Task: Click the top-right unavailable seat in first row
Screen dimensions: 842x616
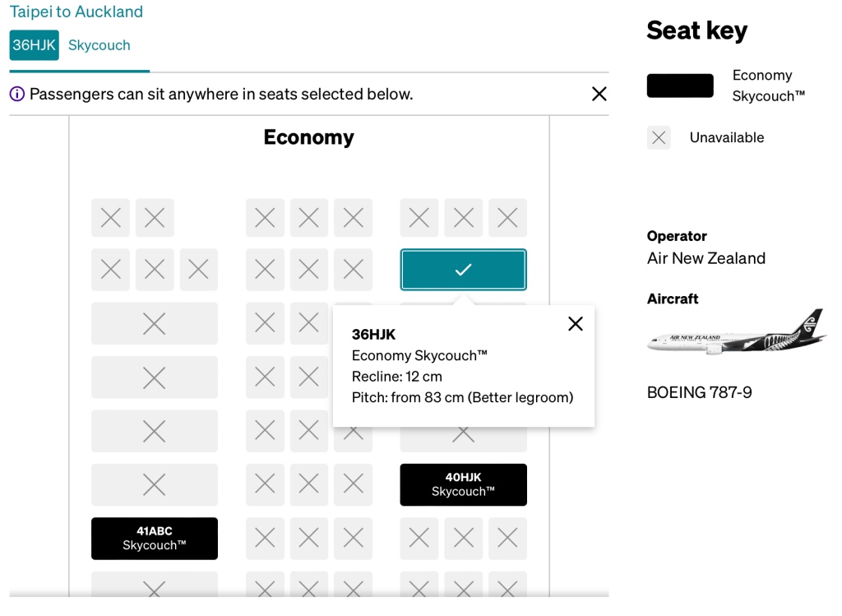Action: (507, 217)
